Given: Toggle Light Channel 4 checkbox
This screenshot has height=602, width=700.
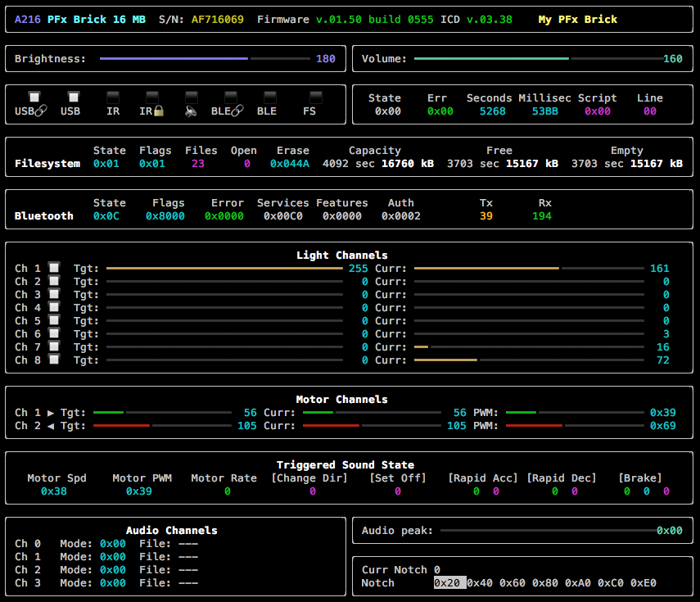Looking at the screenshot, I should click(x=54, y=307).
